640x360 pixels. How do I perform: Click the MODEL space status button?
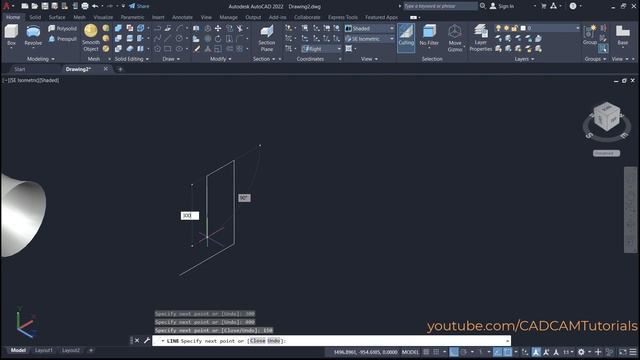(x=410, y=352)
